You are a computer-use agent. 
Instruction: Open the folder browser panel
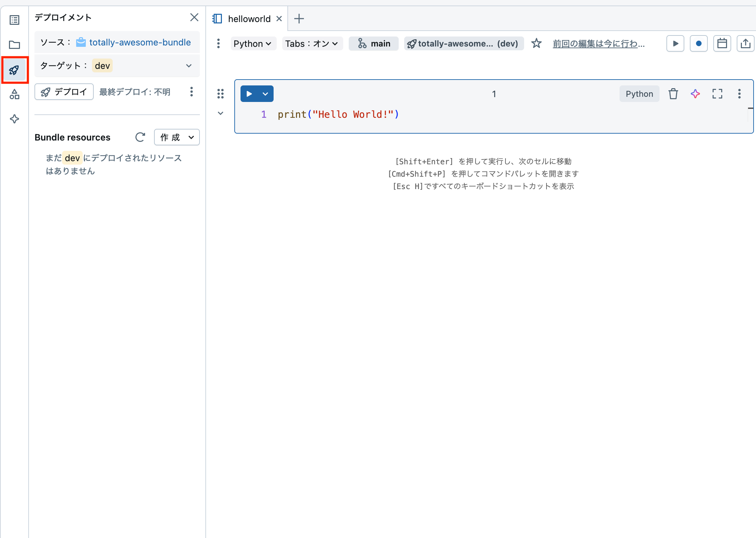14,45
